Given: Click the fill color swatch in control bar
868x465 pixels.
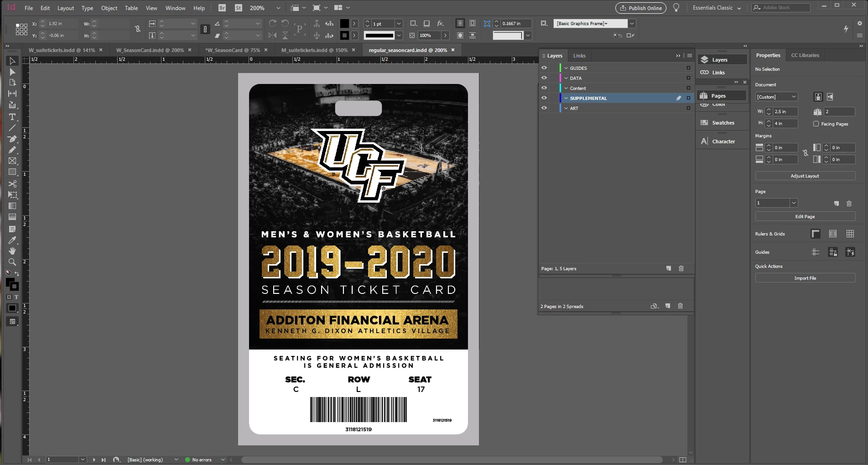Looking at the screenshot, I should (x=344, y=23).
